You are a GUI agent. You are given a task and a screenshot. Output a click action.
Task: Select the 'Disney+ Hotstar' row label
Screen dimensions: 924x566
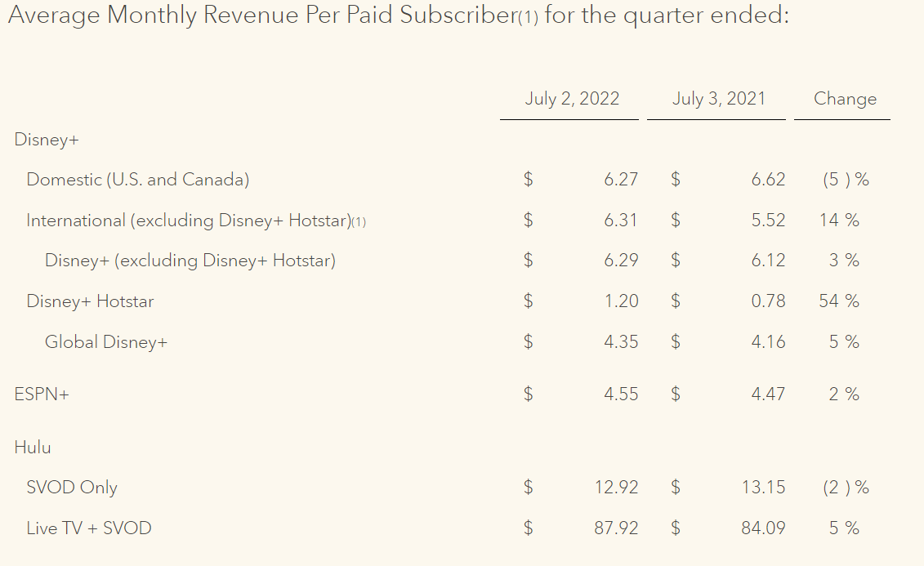tap(90, 301)
